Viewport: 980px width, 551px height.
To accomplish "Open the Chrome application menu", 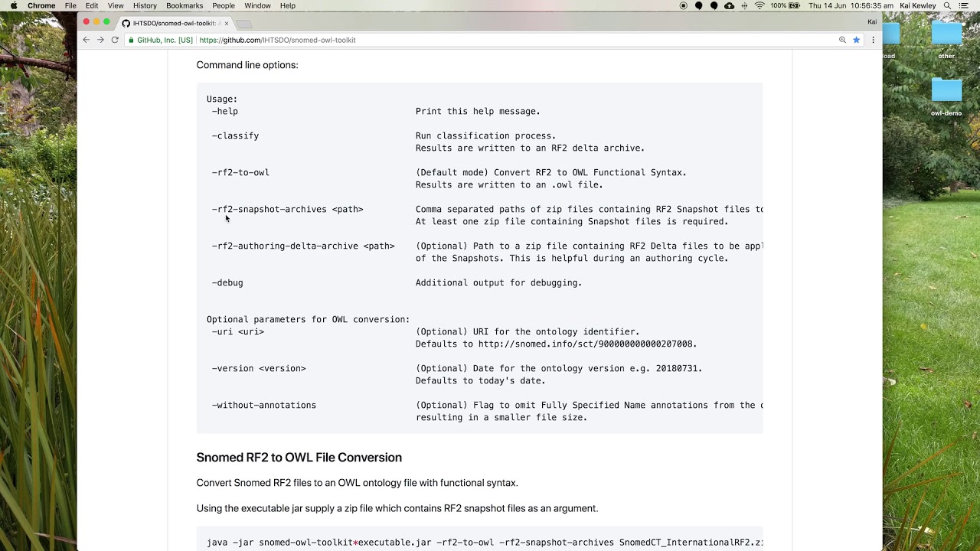I will click(x=41, y=5).
